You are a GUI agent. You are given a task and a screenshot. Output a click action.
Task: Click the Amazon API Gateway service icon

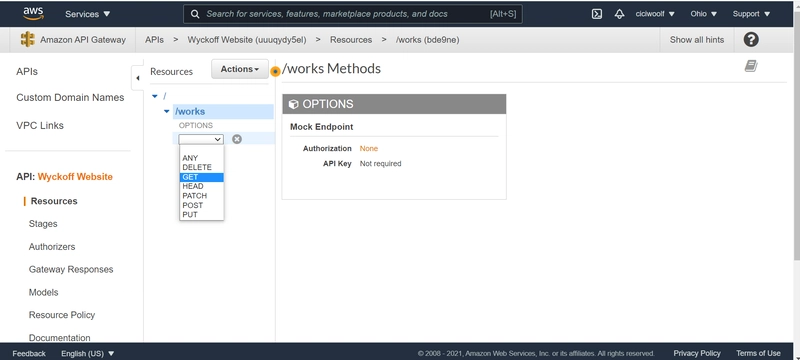[x=28, y=39]
